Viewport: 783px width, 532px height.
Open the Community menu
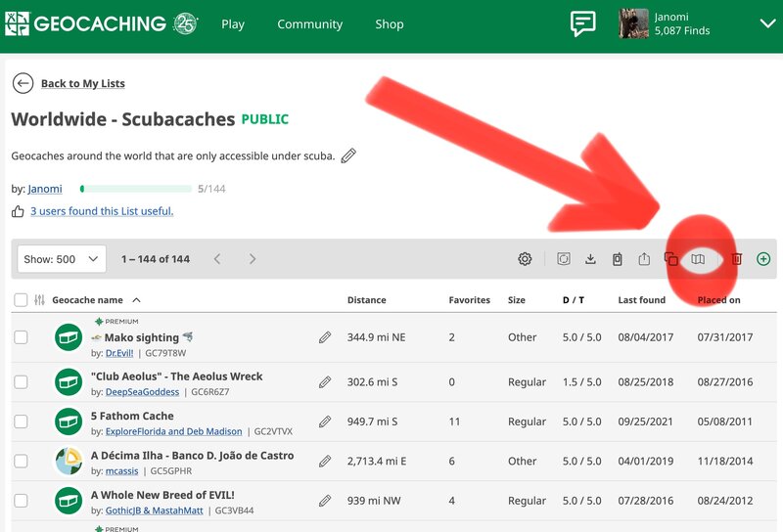tap(309, 24)
